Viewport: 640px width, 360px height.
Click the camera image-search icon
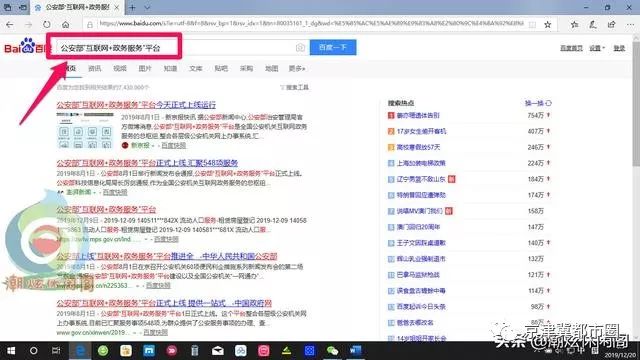[300, 47]
